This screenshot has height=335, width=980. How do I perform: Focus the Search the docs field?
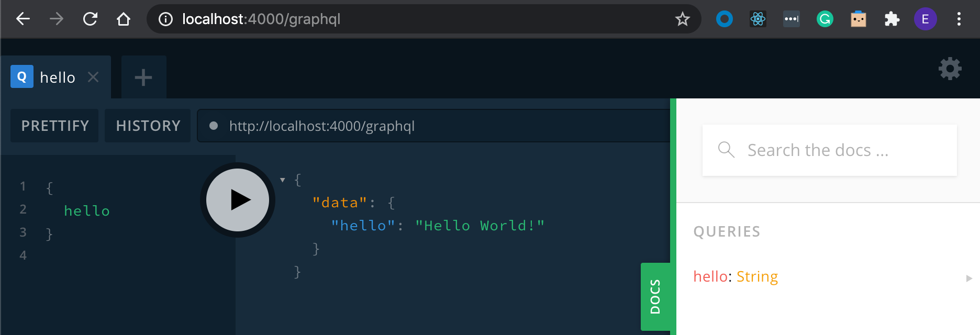point(829,150)
